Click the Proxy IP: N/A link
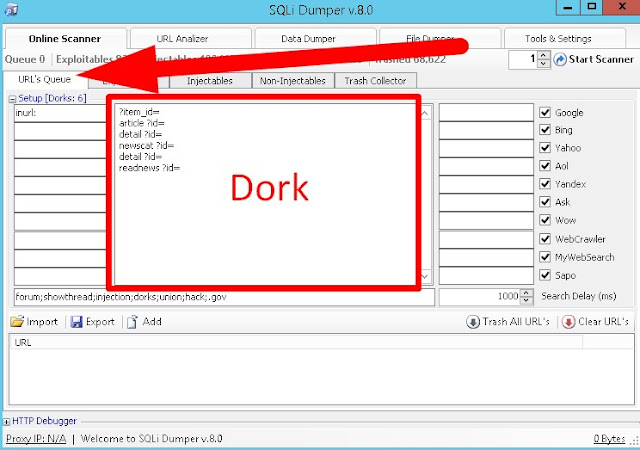Viewport: 640px width, 450px height. pyautogui.click(x=36, y=439)
